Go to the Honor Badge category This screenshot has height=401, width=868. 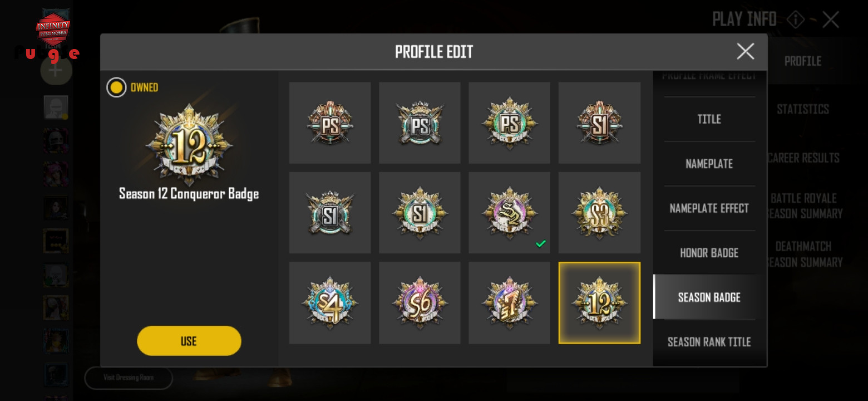tap(709, 253)
